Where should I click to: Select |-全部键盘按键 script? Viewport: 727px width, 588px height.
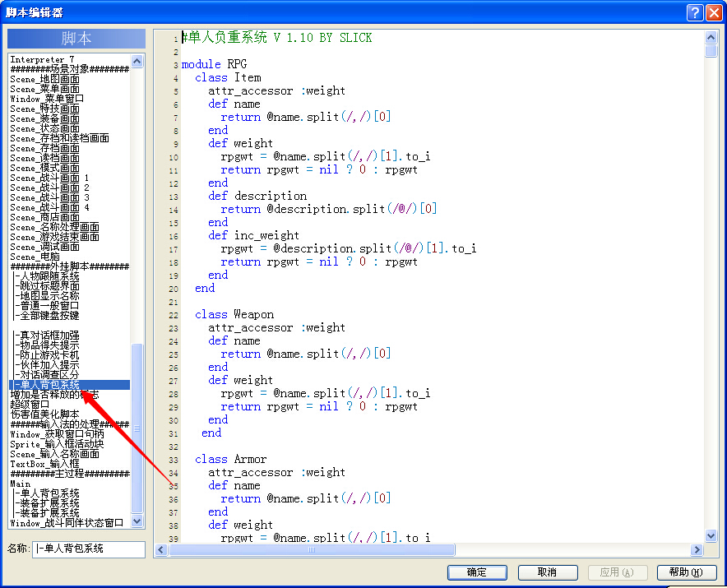tap(47, 317)
